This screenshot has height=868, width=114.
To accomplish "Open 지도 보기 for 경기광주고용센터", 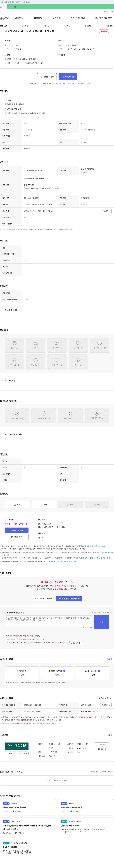I will [106, 705].
